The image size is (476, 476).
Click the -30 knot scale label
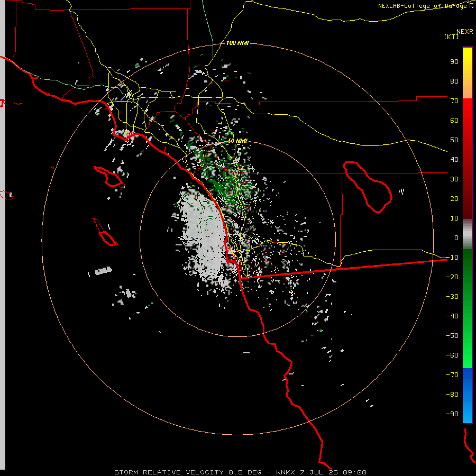point(452,297)
